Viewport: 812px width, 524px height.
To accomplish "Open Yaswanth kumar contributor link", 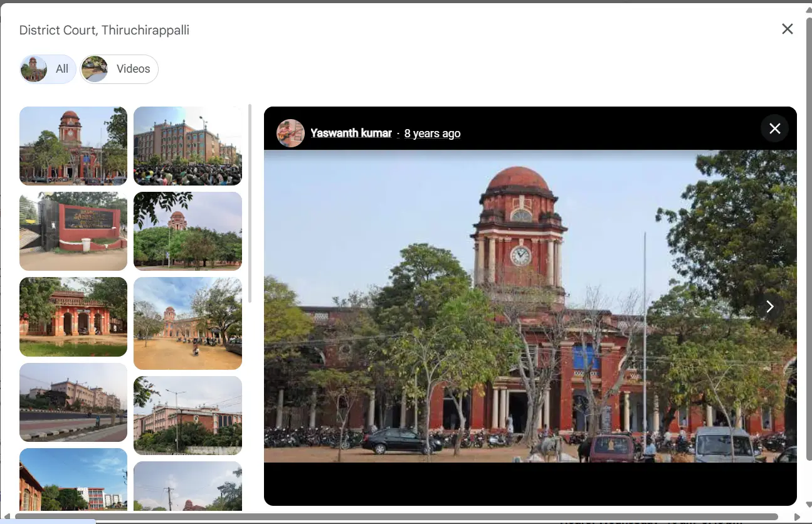I will pos(351,133).
